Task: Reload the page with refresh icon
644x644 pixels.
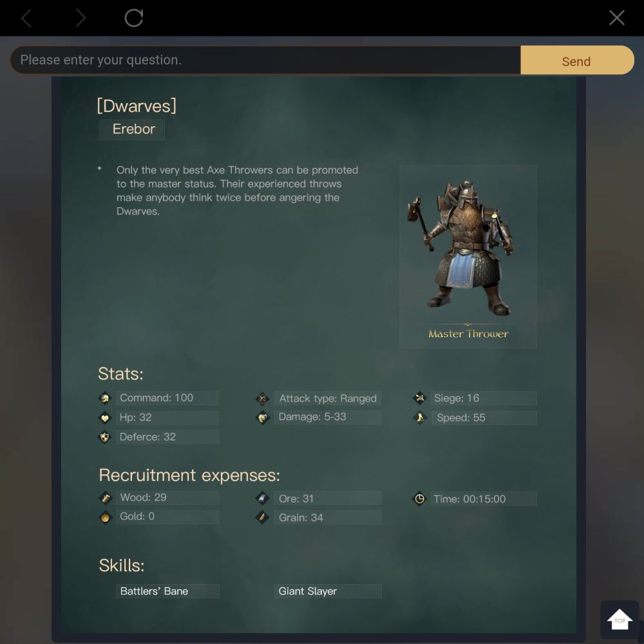Action: [x=134, y=17]
